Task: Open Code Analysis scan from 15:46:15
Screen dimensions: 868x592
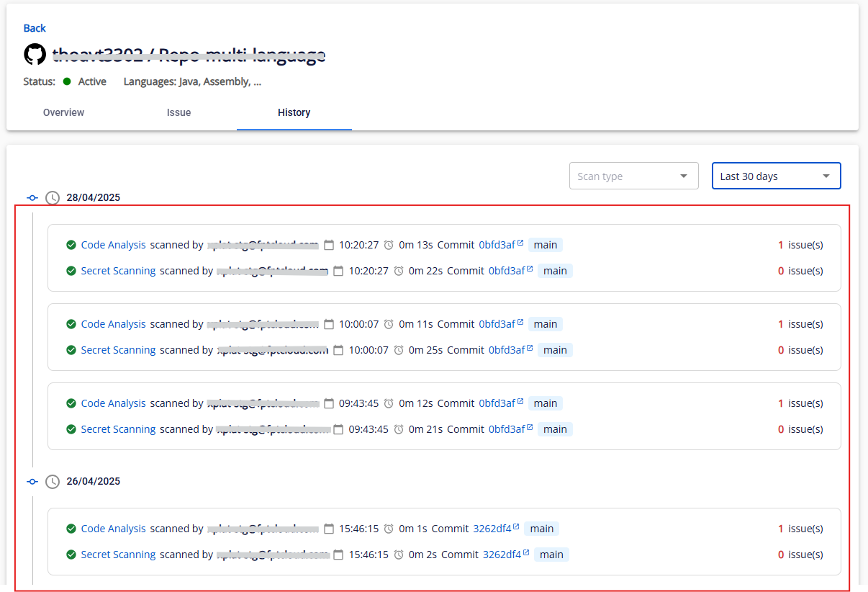Action: coord(113,529)
